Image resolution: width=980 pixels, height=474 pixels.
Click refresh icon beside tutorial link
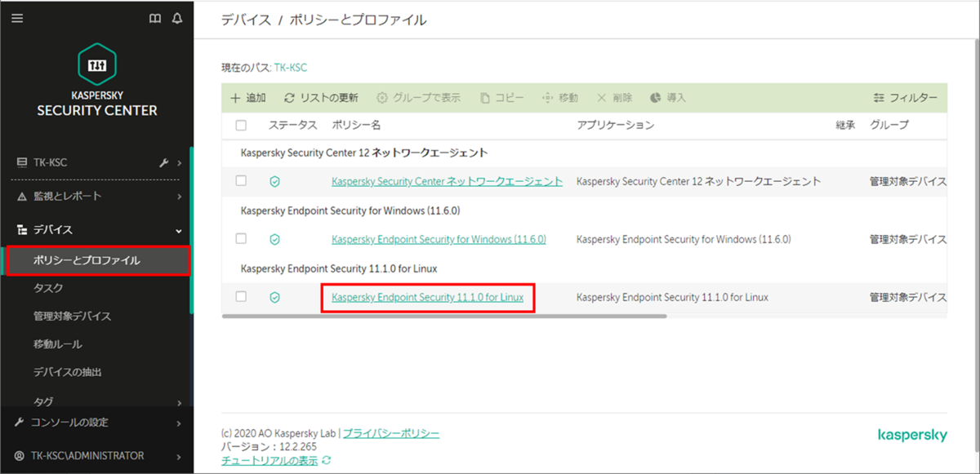click(x=327, y=461)
